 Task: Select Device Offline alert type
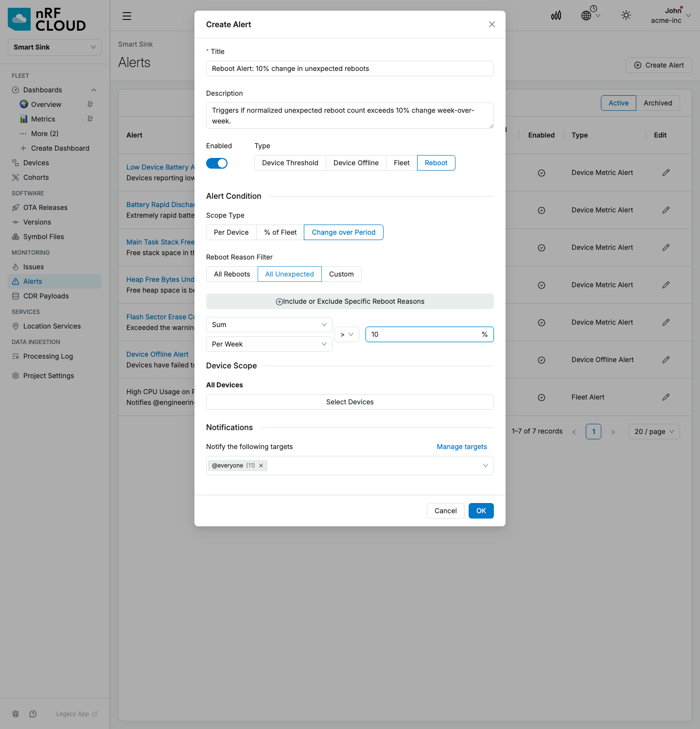point(356,163)
